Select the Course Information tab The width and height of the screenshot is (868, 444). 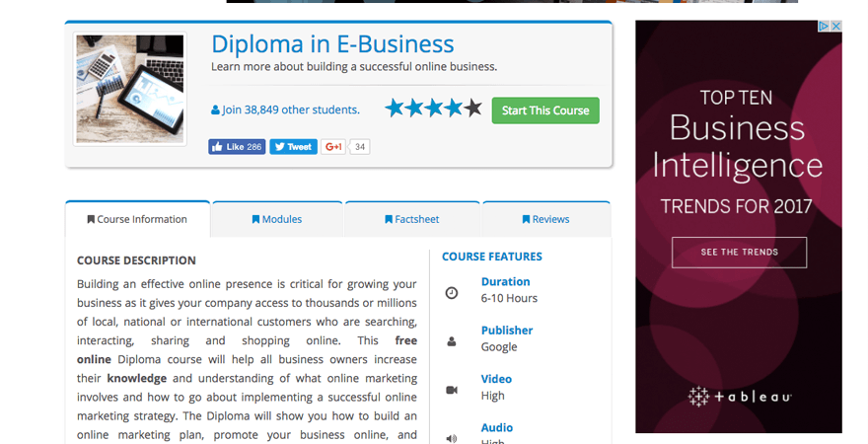pyautogui.click(x=137, y=219)
